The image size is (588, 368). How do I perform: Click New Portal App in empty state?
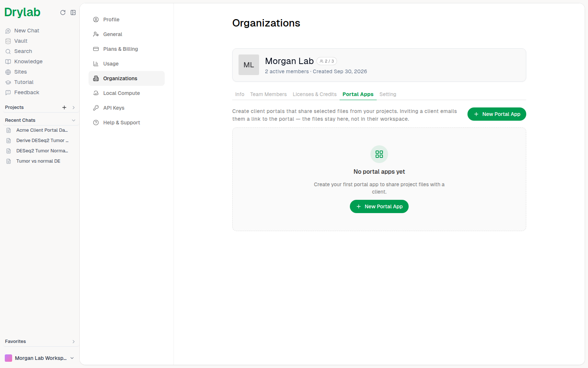(379, 206)
